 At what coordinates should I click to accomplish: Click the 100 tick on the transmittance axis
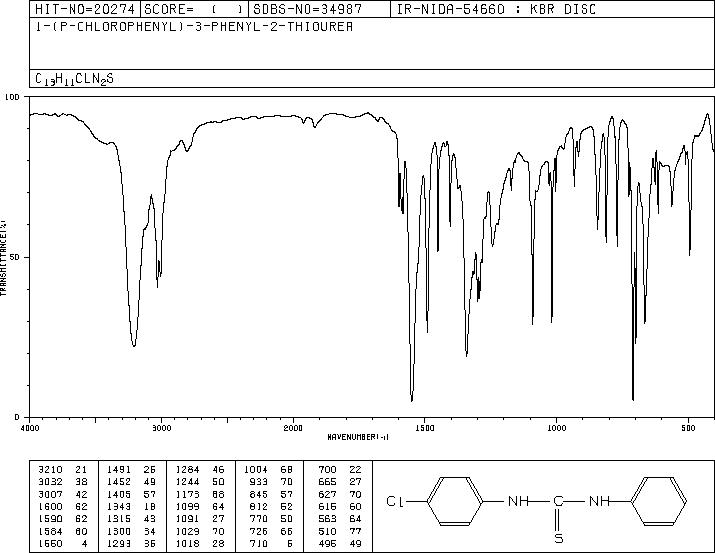(x=12, y=97)
